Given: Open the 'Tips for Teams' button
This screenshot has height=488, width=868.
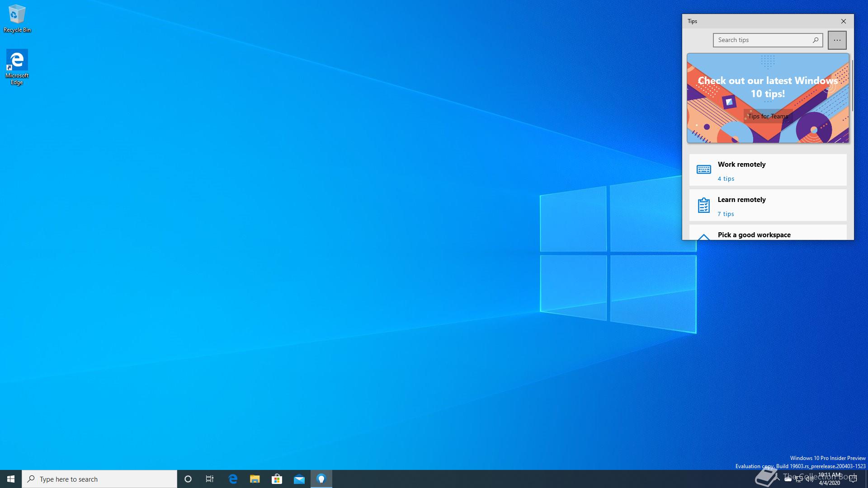Looking at the screenshot, I should coord(768,116).
